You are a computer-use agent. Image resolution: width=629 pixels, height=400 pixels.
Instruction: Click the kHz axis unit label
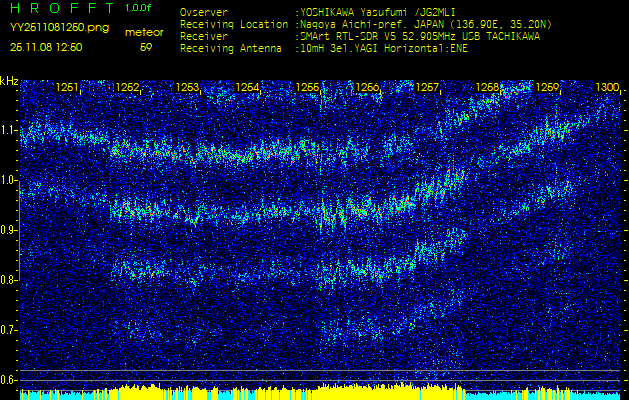[9, 80]
